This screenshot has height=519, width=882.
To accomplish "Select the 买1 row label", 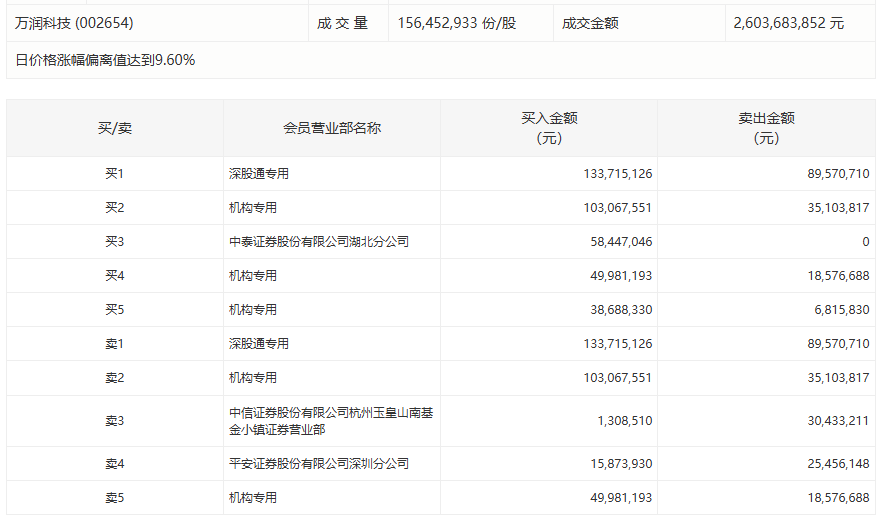I will tap(114, 174).
